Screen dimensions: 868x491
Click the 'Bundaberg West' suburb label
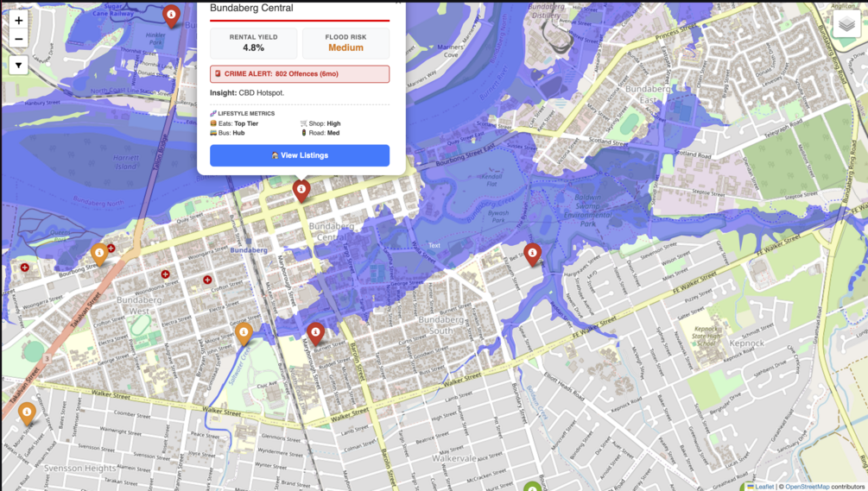[x=139, y=305]
